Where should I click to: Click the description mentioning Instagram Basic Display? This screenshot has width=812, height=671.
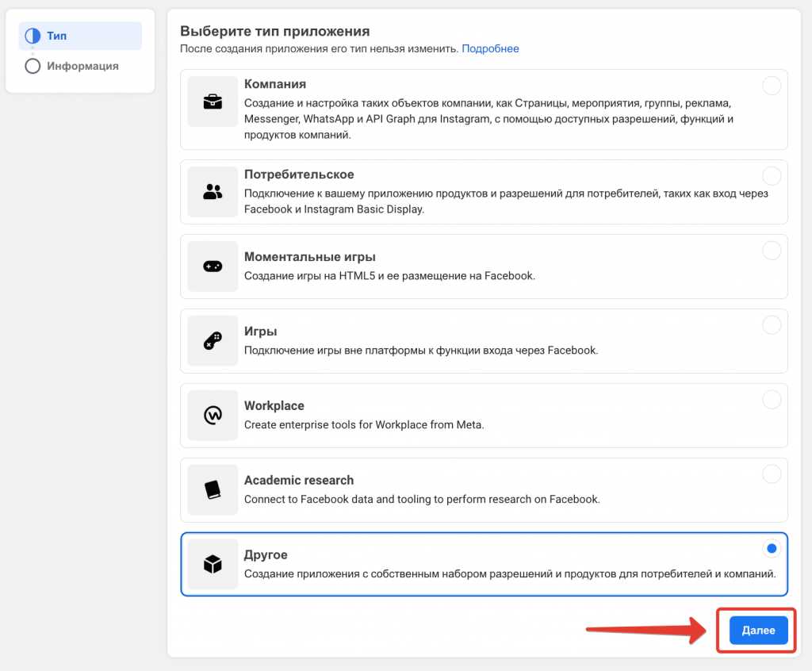tap(506, 201)
